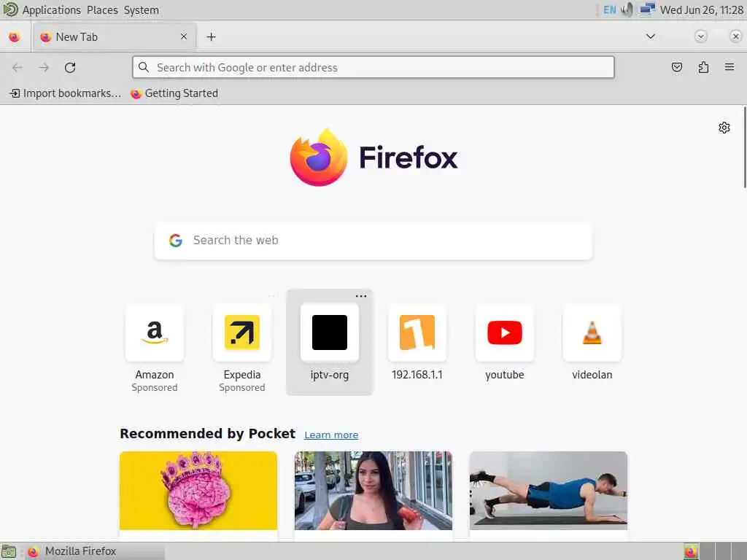Click Firefox icon in bottom-right workspace switcher

click(x=691, y=551)
